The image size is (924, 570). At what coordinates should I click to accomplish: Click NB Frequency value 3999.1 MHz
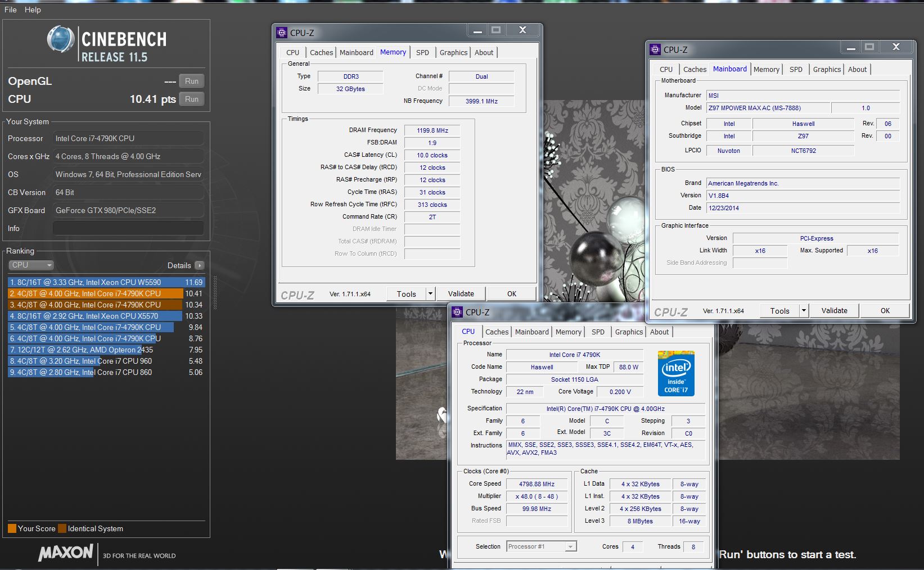point(481,101)
